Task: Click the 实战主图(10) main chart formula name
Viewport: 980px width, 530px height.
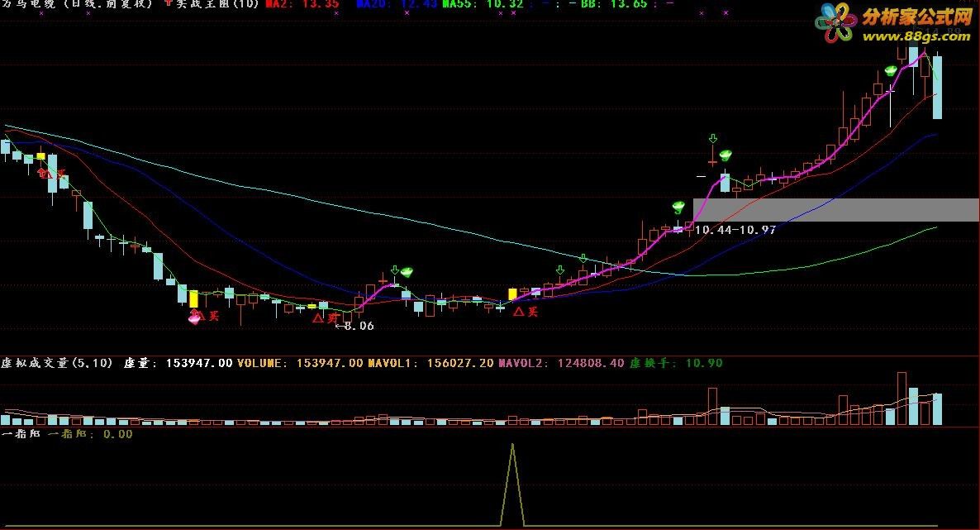Action: point(216,4)
